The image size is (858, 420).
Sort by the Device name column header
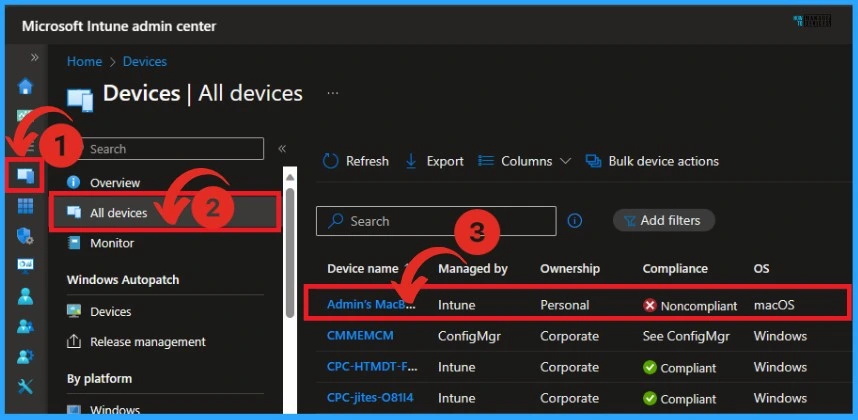363,269
